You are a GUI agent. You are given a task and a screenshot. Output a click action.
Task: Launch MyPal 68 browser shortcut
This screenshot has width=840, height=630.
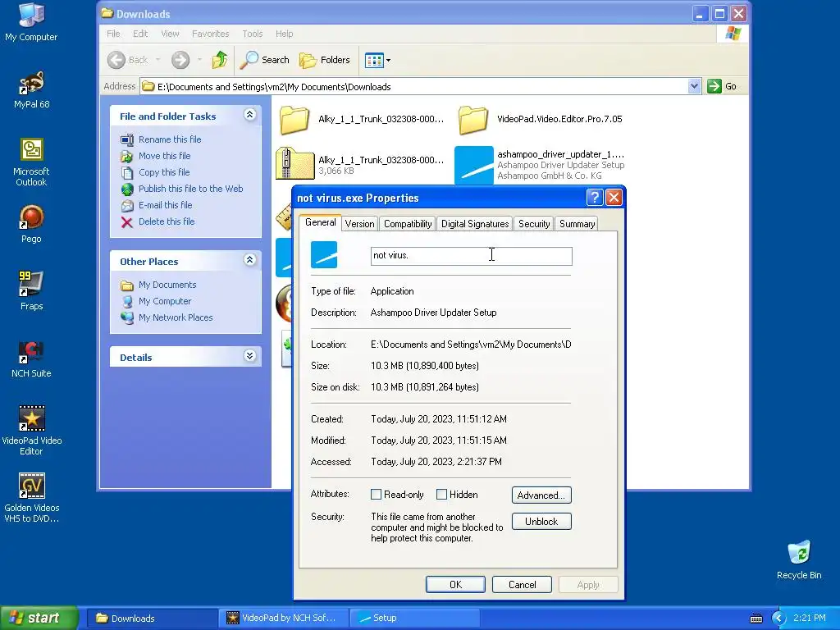click(31, 89)
